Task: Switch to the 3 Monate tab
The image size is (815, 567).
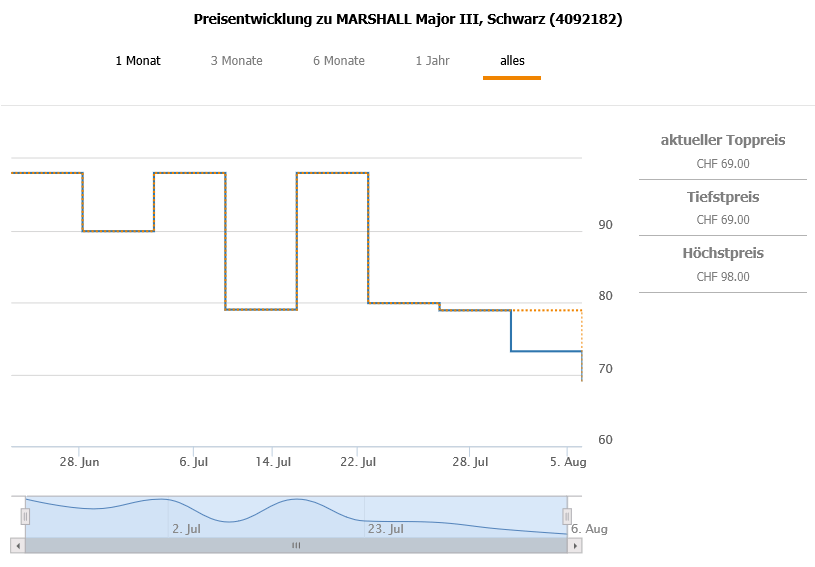Action: click(236, 61)
